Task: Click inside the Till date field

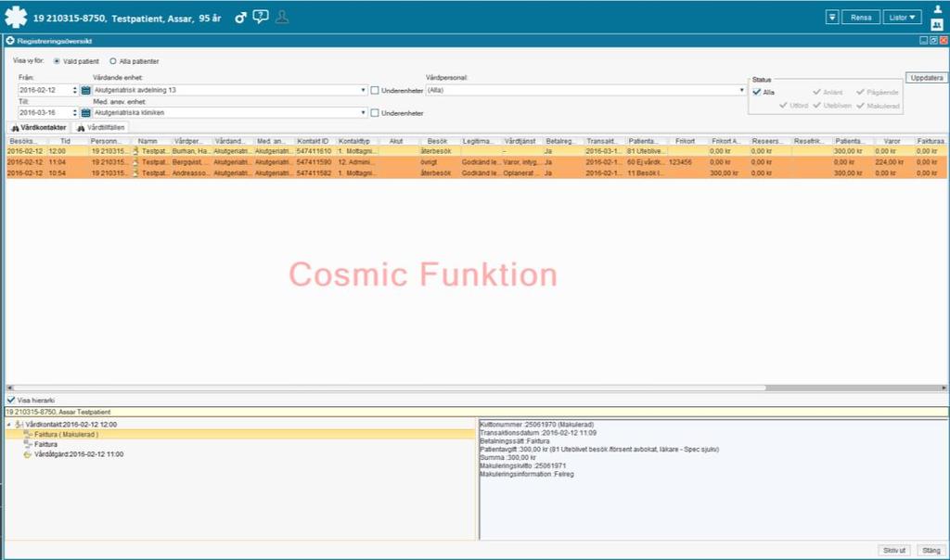Action: (x=45, y=112)
